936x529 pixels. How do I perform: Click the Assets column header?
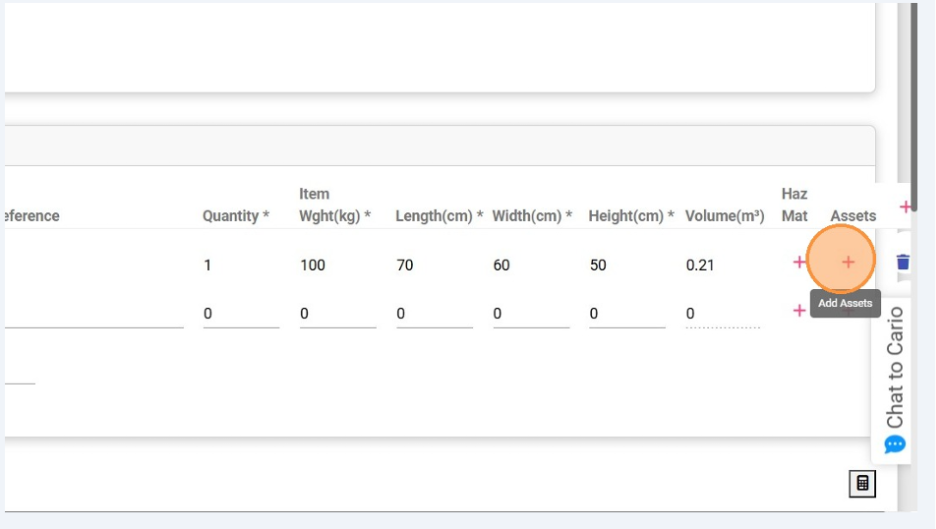coord(852,216)
